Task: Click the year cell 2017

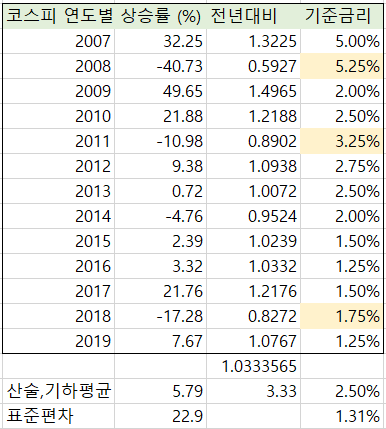Action: click(59, 291)
